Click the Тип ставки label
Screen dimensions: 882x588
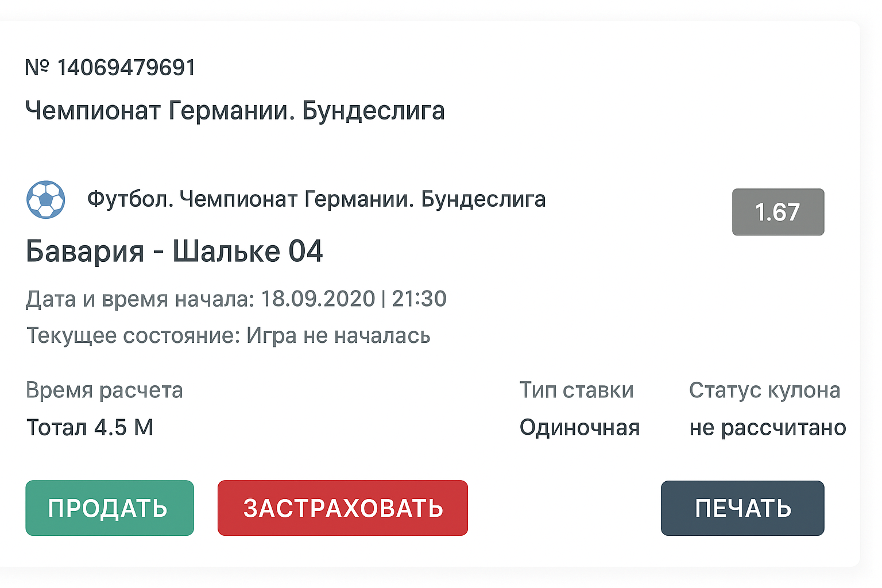click(x=577, y=390)
